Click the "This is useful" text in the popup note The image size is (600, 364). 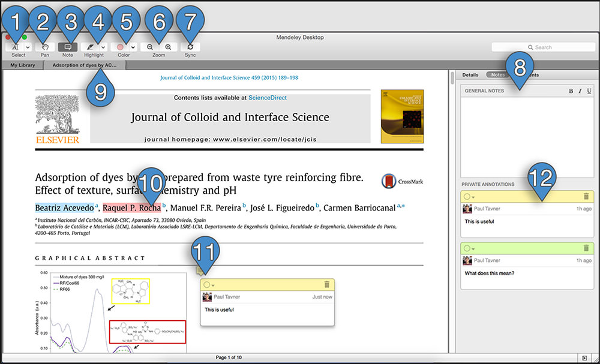(219, 309)
